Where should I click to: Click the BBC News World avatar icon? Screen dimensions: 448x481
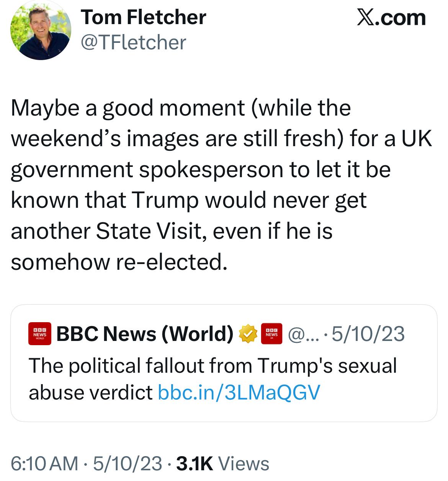(40, 334)
